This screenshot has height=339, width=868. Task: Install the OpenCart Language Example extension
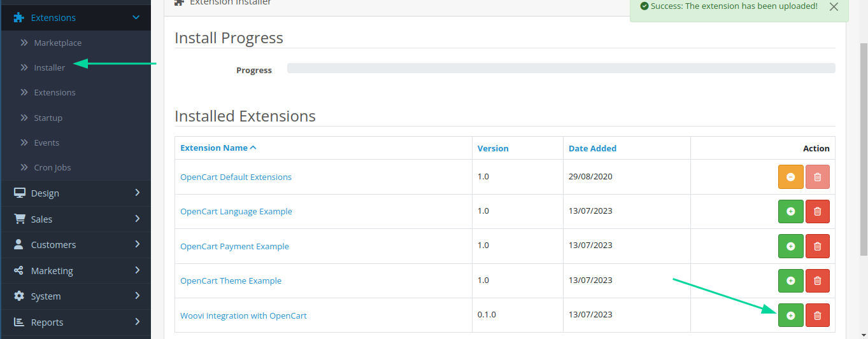(x=790, y=211)
